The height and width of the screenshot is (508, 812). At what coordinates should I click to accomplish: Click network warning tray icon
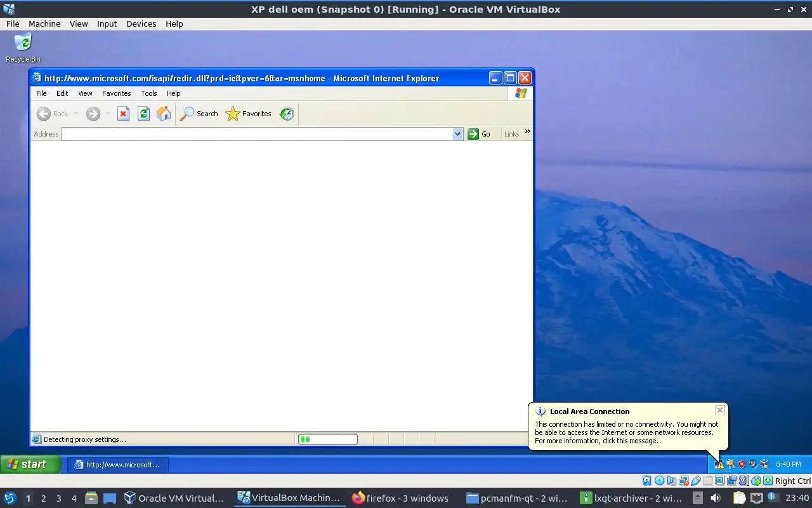719,464
